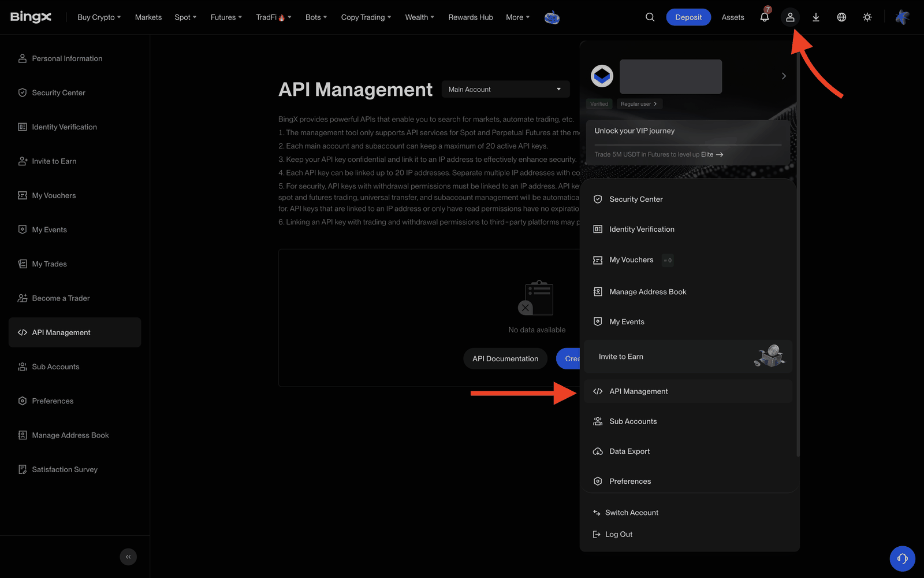This screenshot has width=924, height=578.
Task: Click the VIP journey progress bar
Action: (x=688, y=144)
